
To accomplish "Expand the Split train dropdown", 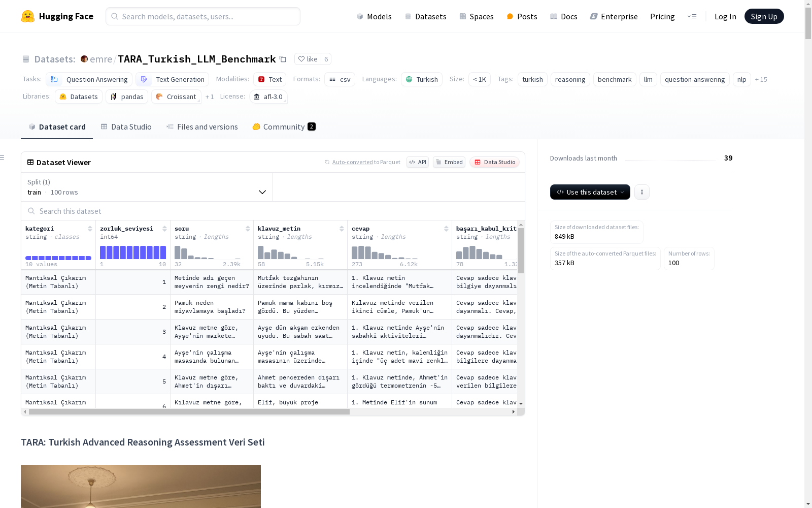I will pyautogui.click(x=147, y=187).
